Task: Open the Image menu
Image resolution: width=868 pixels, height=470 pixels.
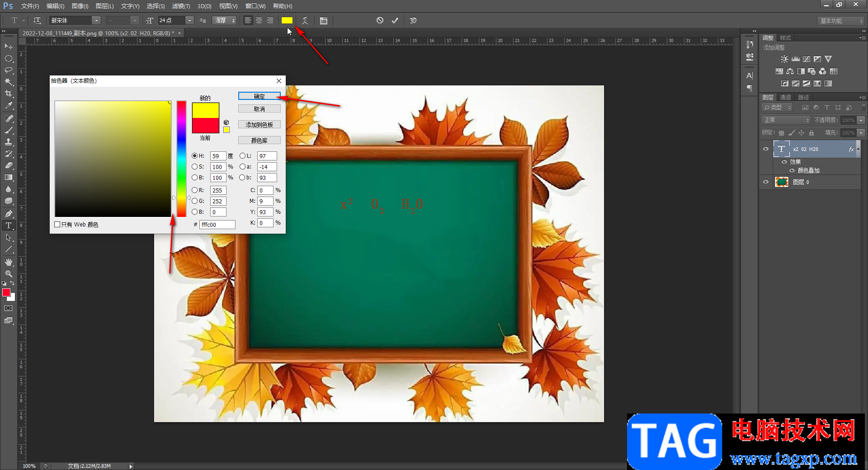Action: [x=80, y=6]
